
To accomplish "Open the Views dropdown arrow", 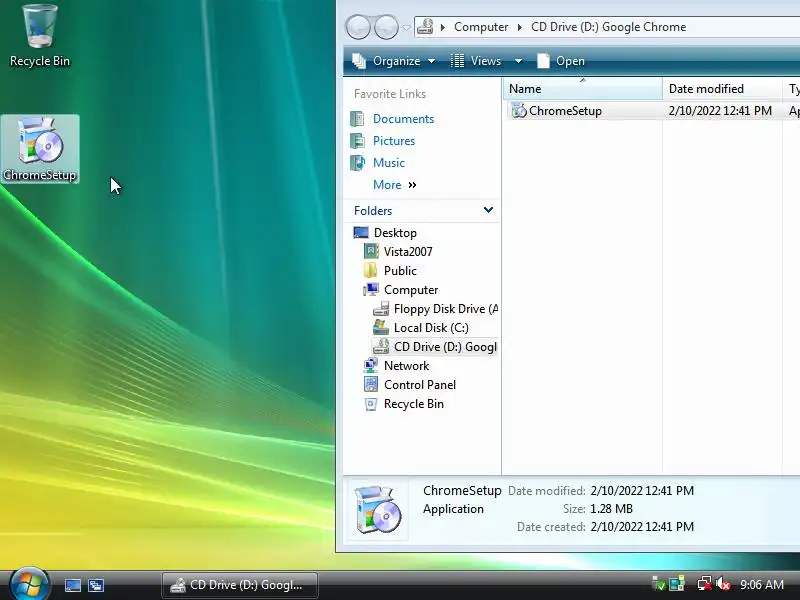I will pyautogui.click(x=518, y=61).
